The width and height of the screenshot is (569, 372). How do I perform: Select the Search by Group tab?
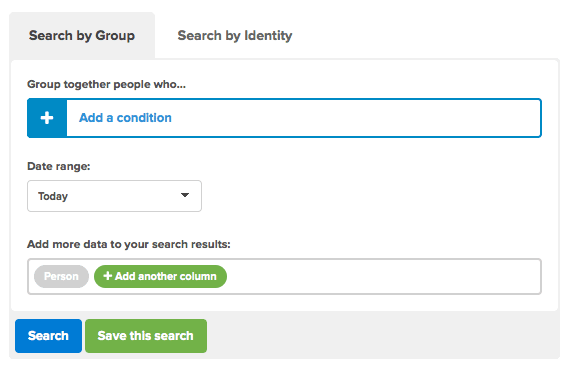(82, 36)
